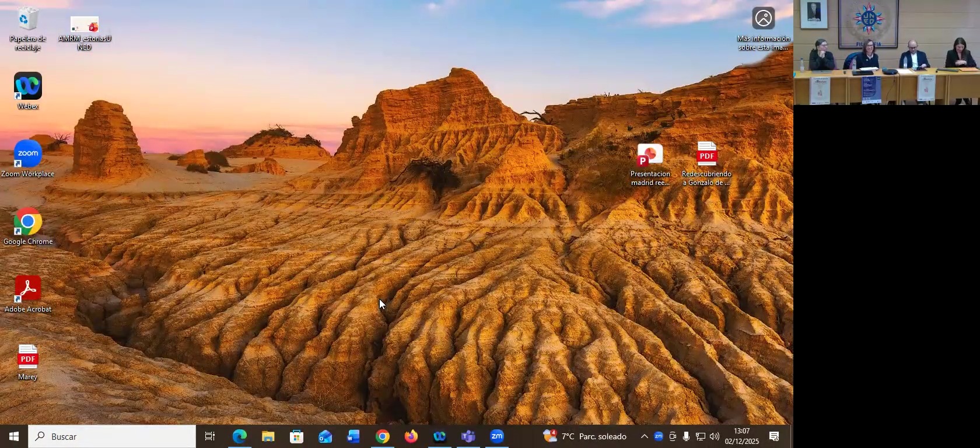Toggle the microphone icon in the tray

(x=686, y=436)
